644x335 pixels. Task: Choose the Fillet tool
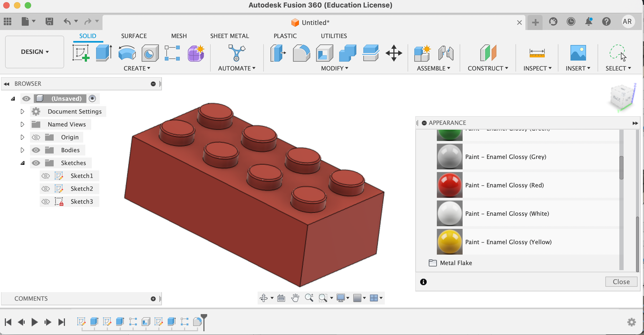301,53
